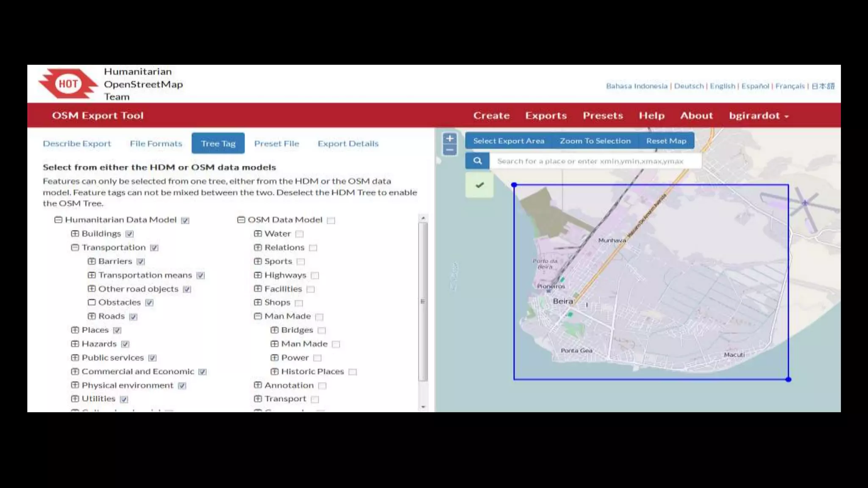Select the Facilities tree item
The image size is (868, 488).
[283, 289]
